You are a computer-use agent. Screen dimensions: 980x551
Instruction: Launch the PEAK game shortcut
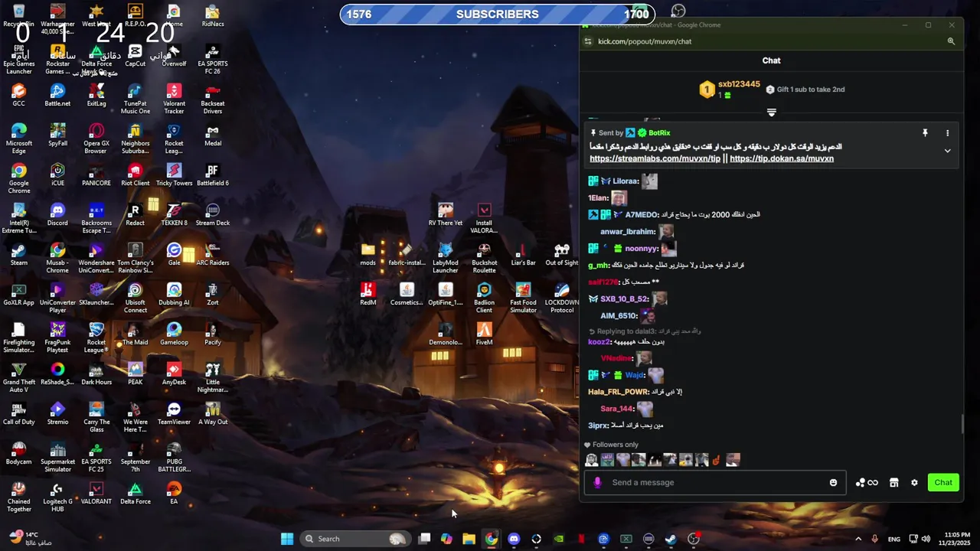pyautogui.click(x=136, y=373)
